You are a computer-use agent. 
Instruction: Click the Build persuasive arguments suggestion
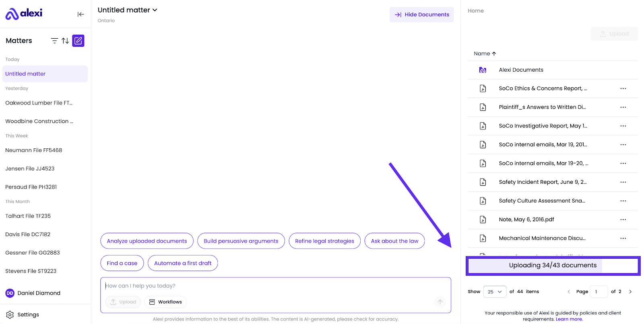pos(241,241)
